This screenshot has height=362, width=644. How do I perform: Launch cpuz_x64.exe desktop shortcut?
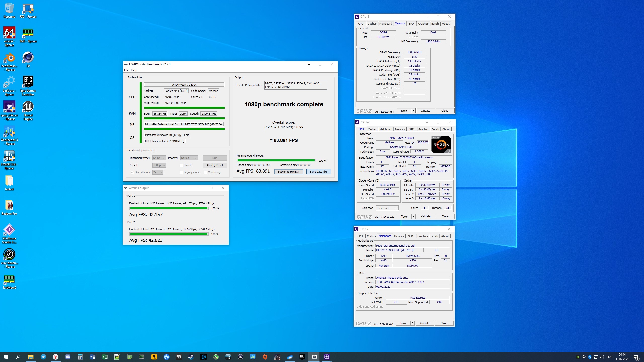point(9,111)
